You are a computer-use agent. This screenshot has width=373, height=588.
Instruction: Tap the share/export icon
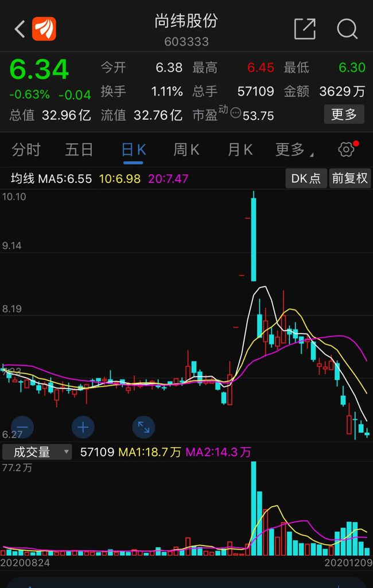[x=305, y=29]
